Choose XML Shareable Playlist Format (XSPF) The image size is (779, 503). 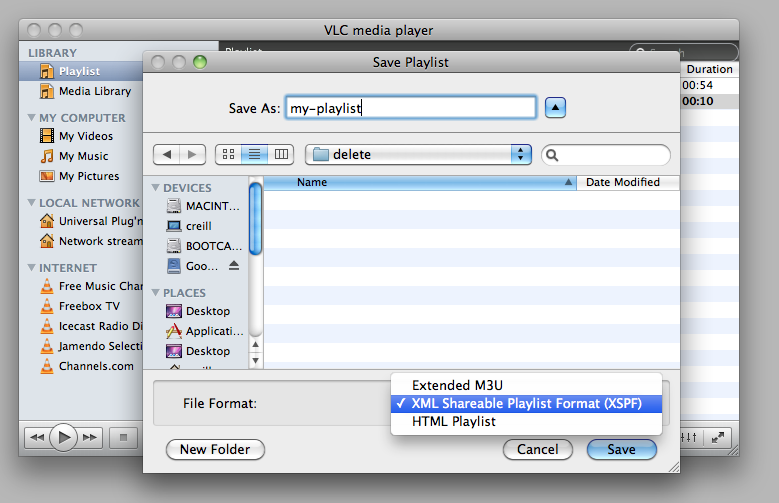[x=527, y=403]
